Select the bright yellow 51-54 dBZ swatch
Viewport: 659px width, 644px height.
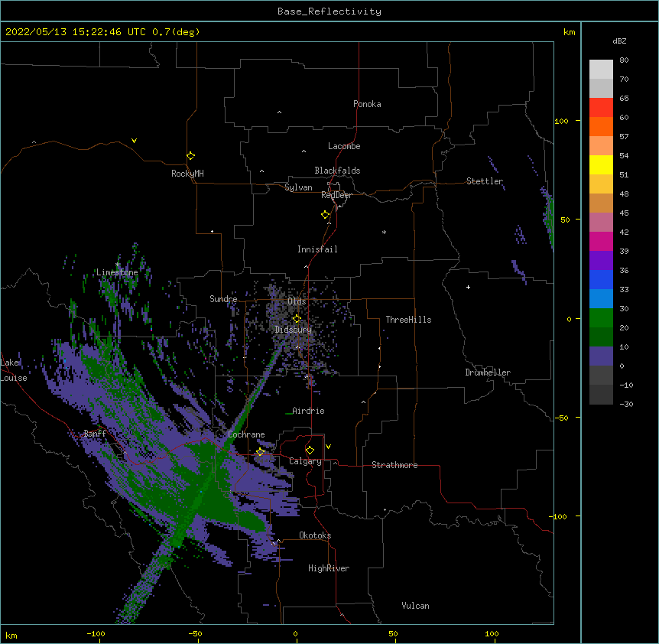(x=601, y=164)
